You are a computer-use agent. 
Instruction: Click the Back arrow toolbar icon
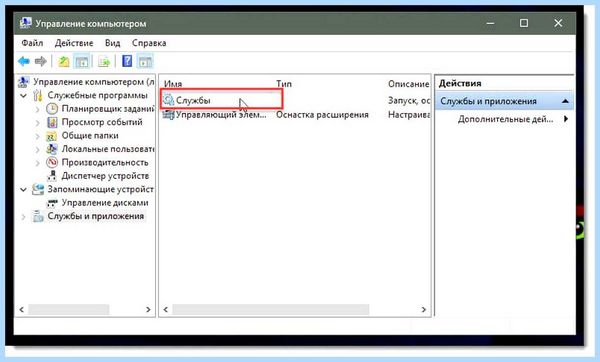point(24,61)
